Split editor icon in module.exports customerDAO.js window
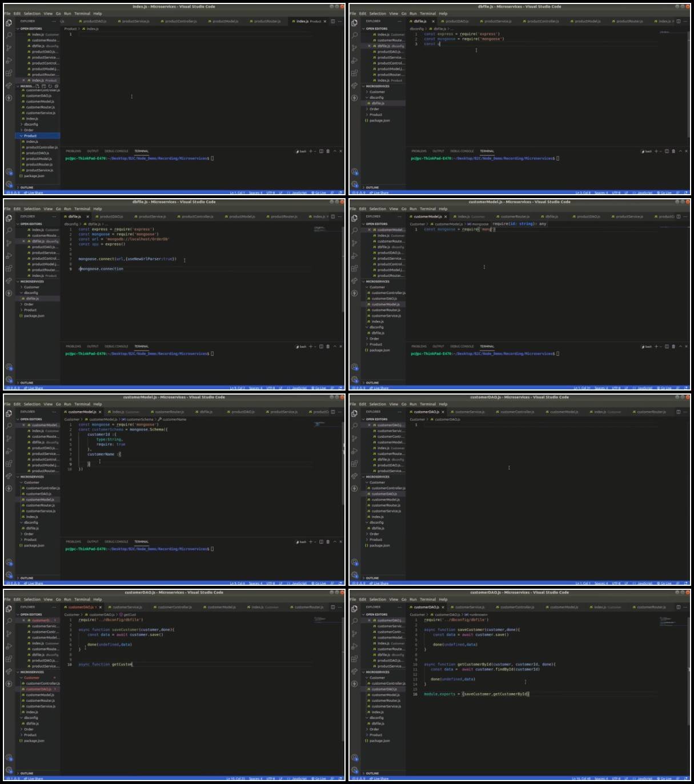Viewport: 694px width, 784px height. click(679, 607)
